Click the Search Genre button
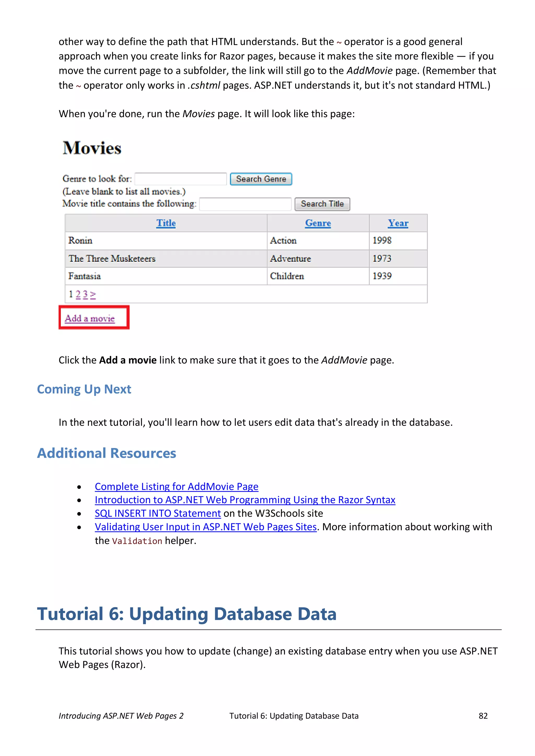The width and height of the screenshot is (535, 756). pos(261,179)
